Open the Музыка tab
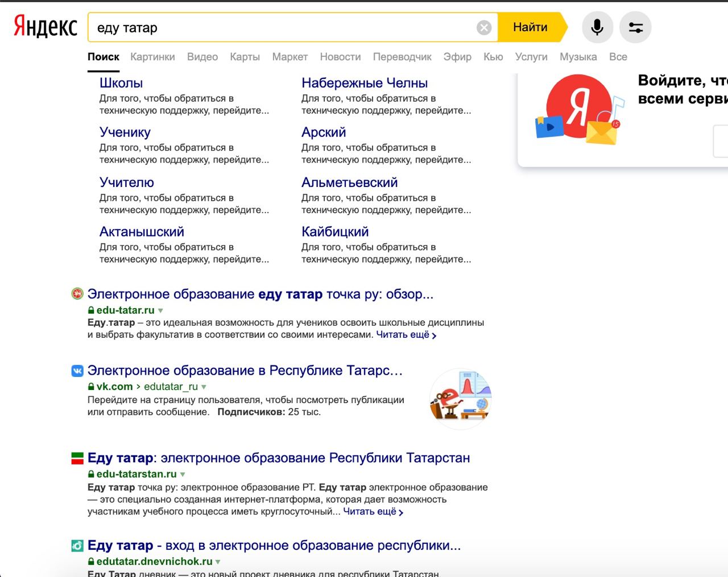Screen dimensions: 728x577 point(578,57)
